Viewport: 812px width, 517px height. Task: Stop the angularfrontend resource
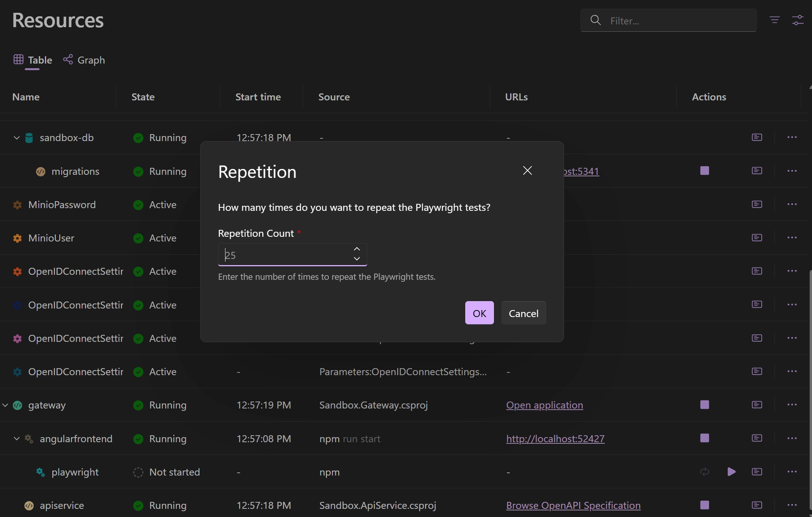click(x=705, y=438)
